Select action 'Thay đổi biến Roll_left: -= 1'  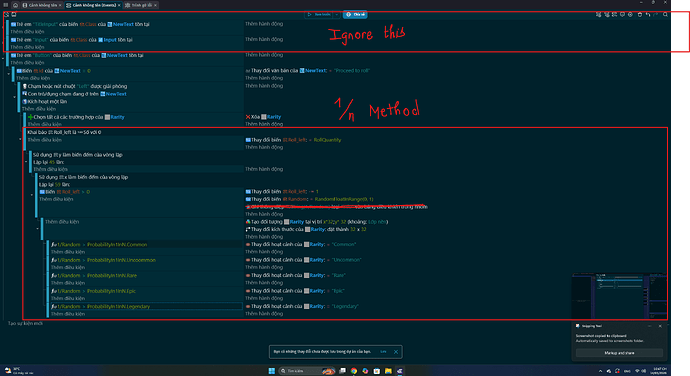click(282, 192)
